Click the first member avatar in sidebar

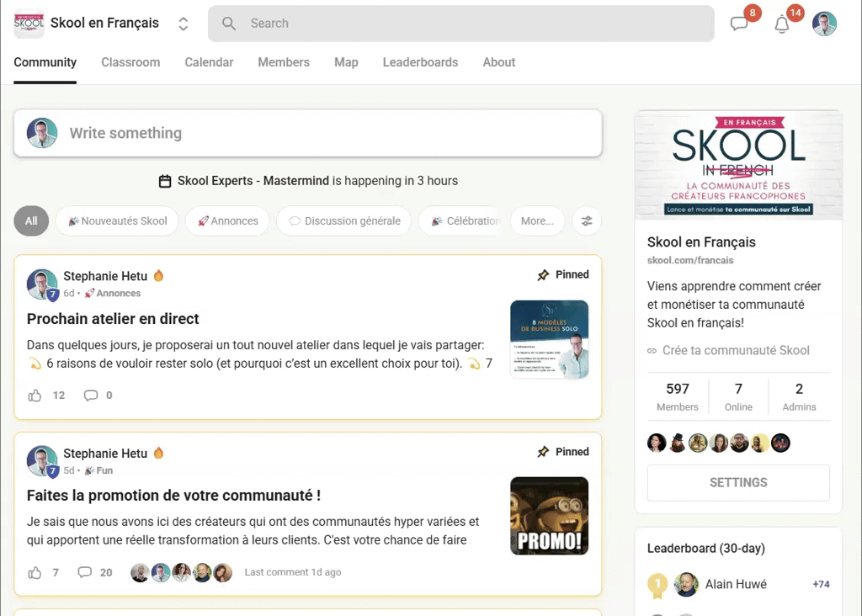[657, 443]
